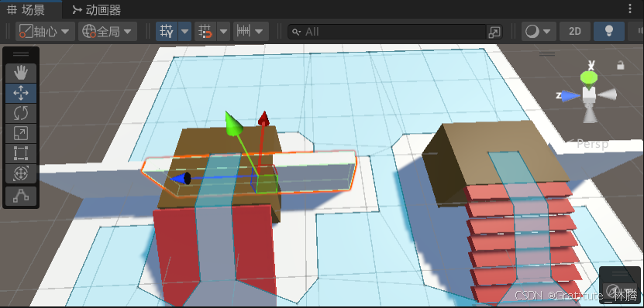Viewport: 644px width, 308px height.
Task: Click the orientation gizmo right gray cone
Action: 608,95
